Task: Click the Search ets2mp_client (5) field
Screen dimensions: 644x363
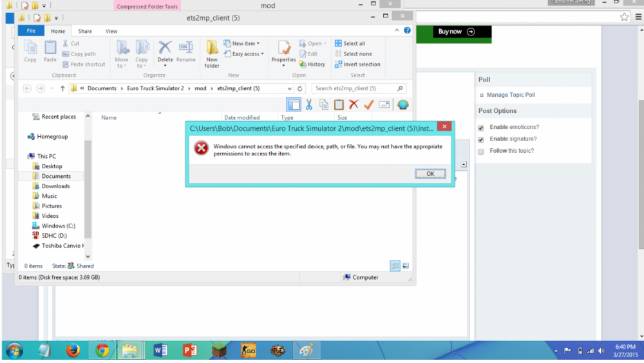Action: tap(354, 88)
